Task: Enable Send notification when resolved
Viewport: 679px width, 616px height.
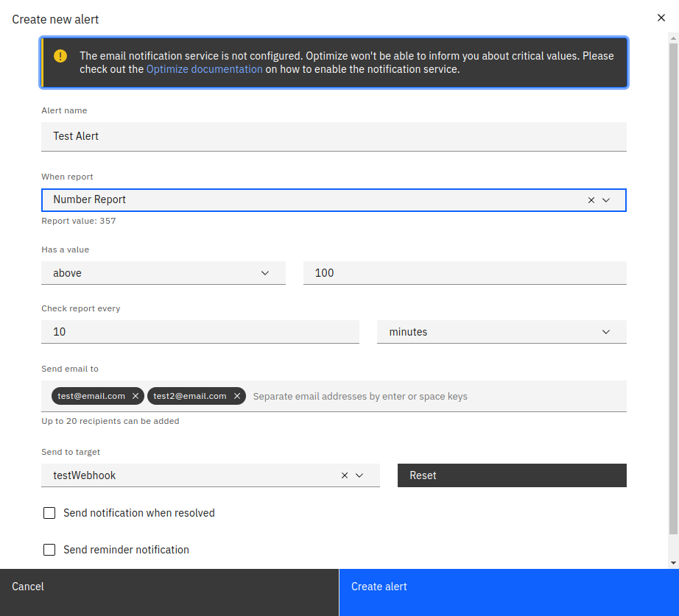Action: [49, 512]
